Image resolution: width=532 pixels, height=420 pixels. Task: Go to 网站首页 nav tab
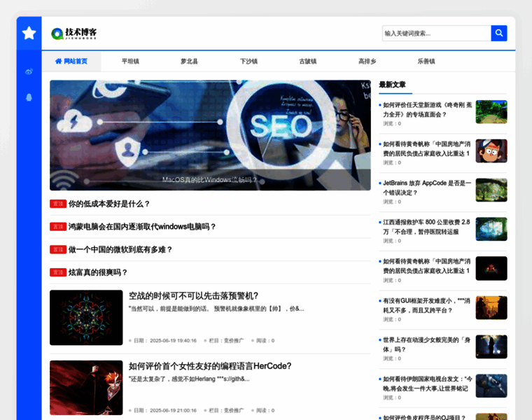click(71, 61)
